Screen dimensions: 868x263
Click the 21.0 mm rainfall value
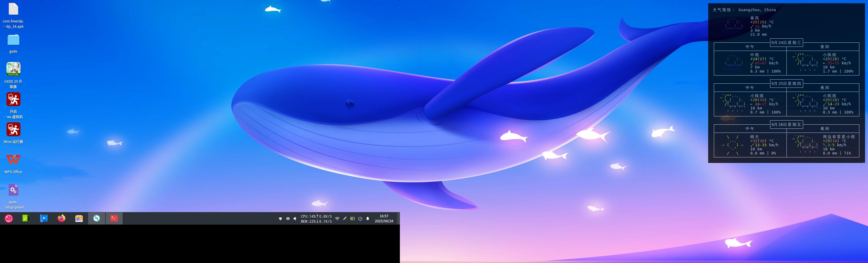pos(758,34)
